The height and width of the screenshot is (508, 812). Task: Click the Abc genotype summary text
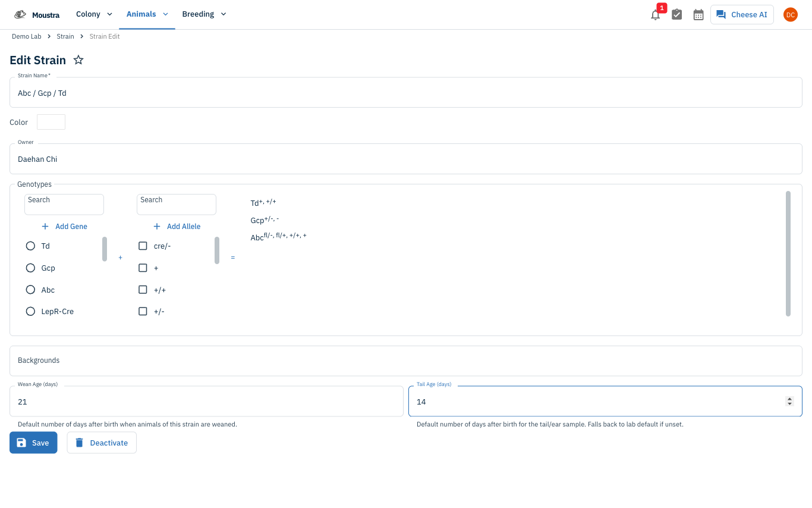279,237
